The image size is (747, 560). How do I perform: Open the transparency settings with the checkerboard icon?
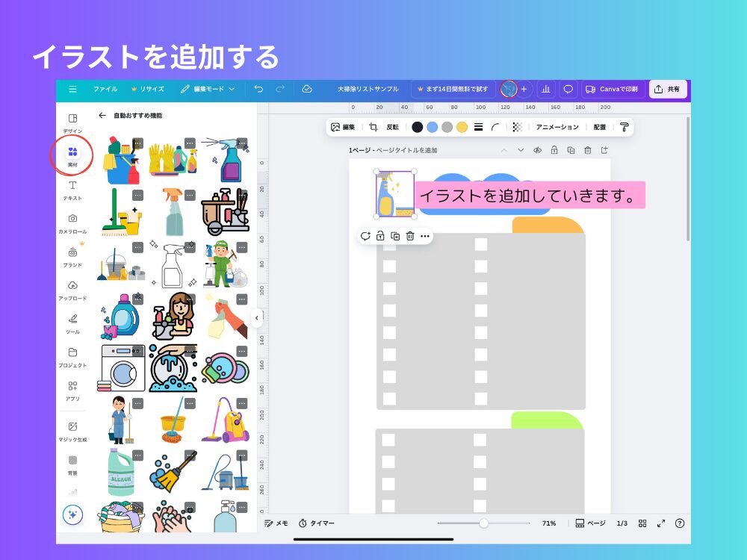click(x=517, y=127)
